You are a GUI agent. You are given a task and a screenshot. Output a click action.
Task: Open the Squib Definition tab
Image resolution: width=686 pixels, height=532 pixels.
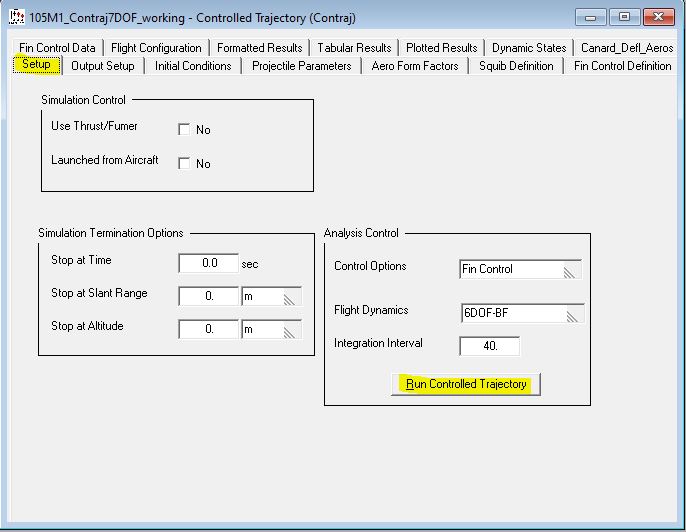(x=516, y=66)
